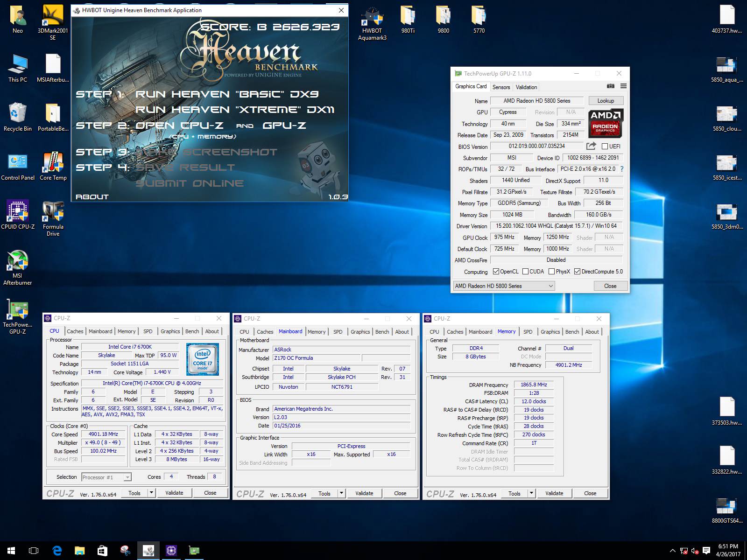Open Caches tab in CPU-Z CPU window
Screen dimensions: 747x560
coord(75,331)
